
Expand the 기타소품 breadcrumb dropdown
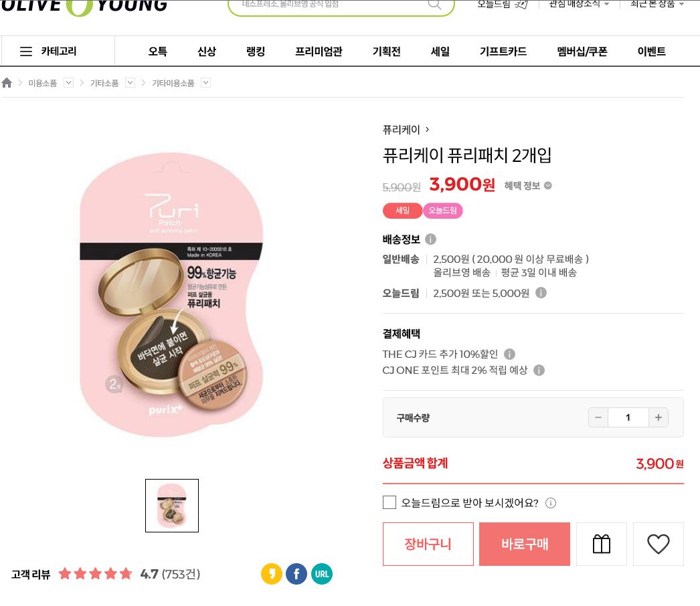130,83
